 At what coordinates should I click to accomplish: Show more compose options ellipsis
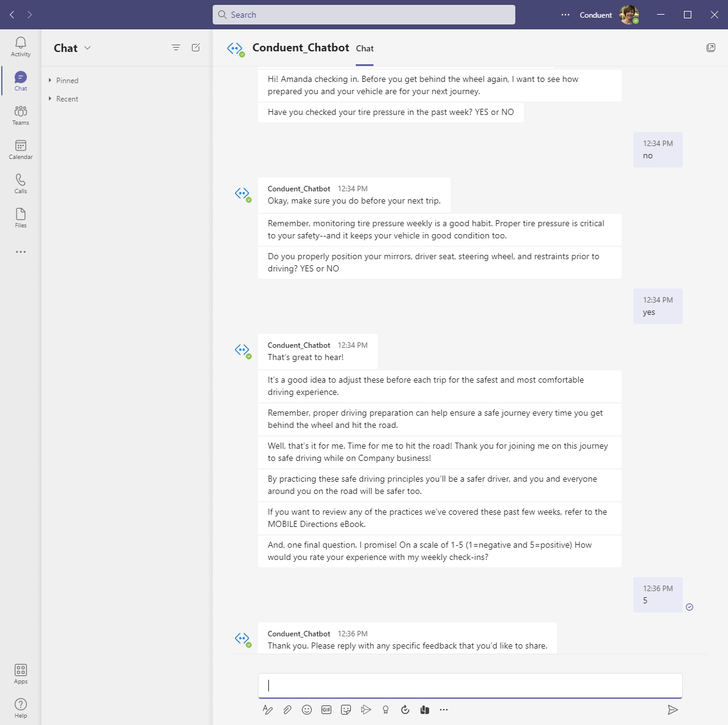(x=444, y=710)
